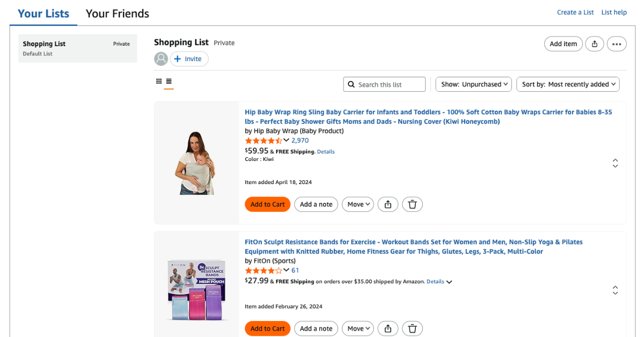This screenshot has height=337, width=644.
Task: Switch to grid view icon
Action: point(159,82)
